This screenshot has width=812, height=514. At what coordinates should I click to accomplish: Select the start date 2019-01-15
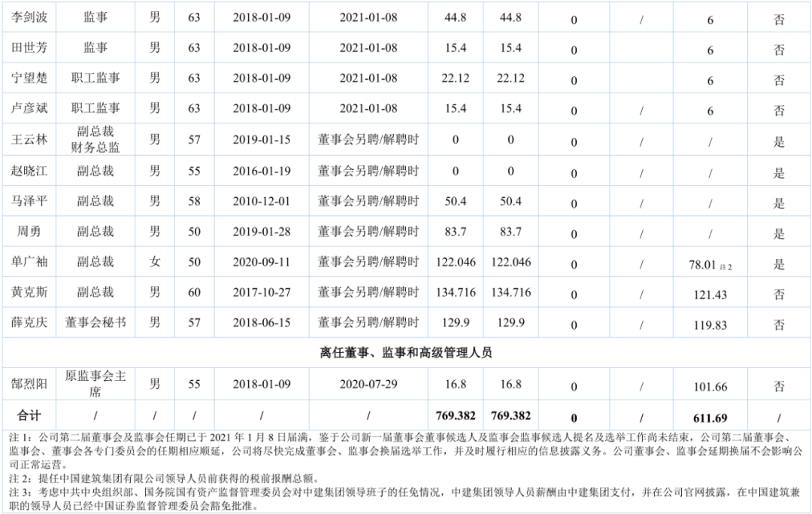pos(262,140)
